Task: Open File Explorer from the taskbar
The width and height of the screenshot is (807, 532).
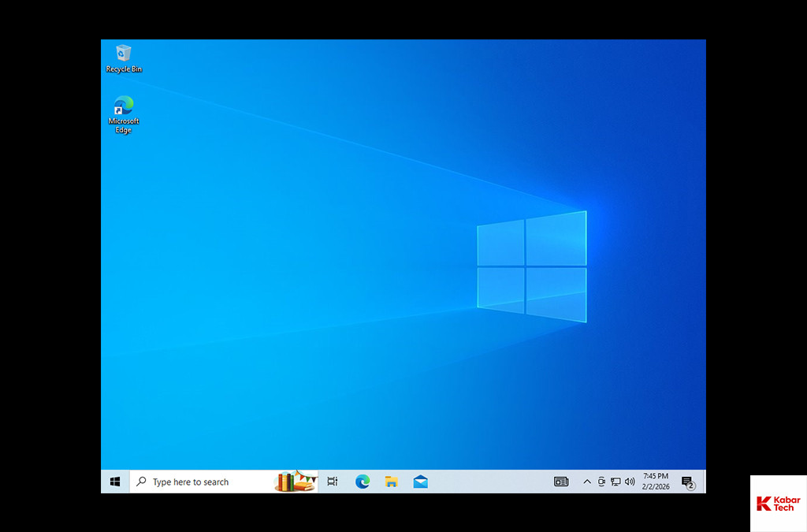Action: click(392, 482)
